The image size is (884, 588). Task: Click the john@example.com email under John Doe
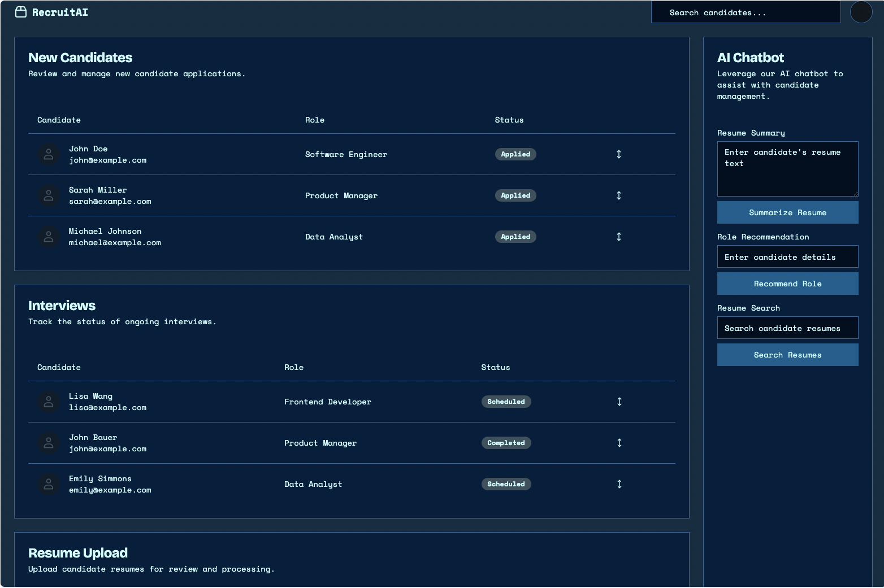point(107,160)
